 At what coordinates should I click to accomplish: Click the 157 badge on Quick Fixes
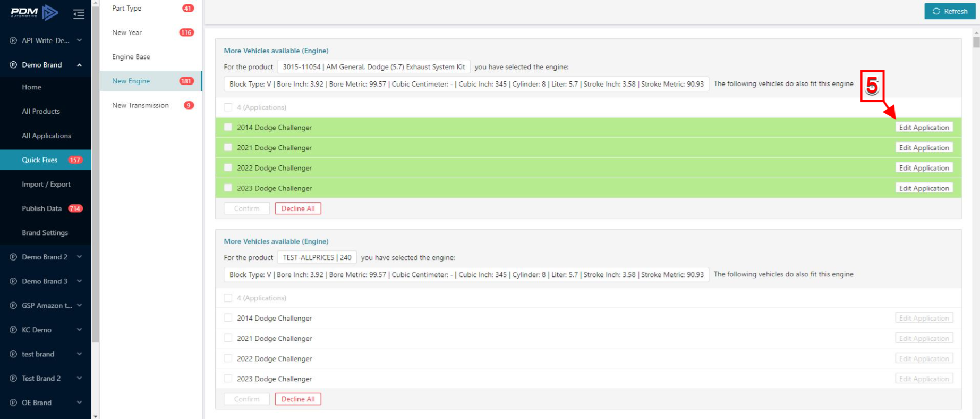[x=75, y=160]
